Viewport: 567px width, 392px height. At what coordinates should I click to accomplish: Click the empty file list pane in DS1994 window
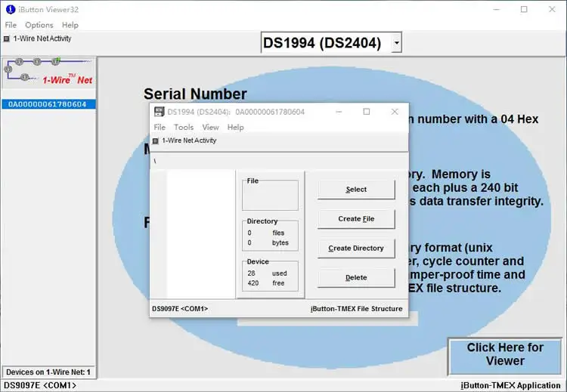tap(200, 233)
